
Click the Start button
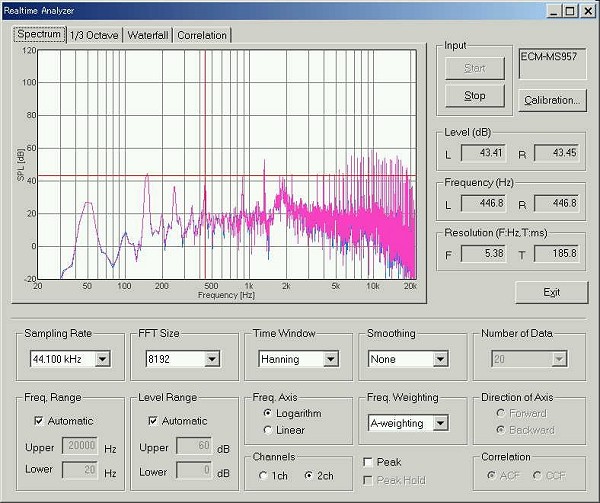[474, 68]
